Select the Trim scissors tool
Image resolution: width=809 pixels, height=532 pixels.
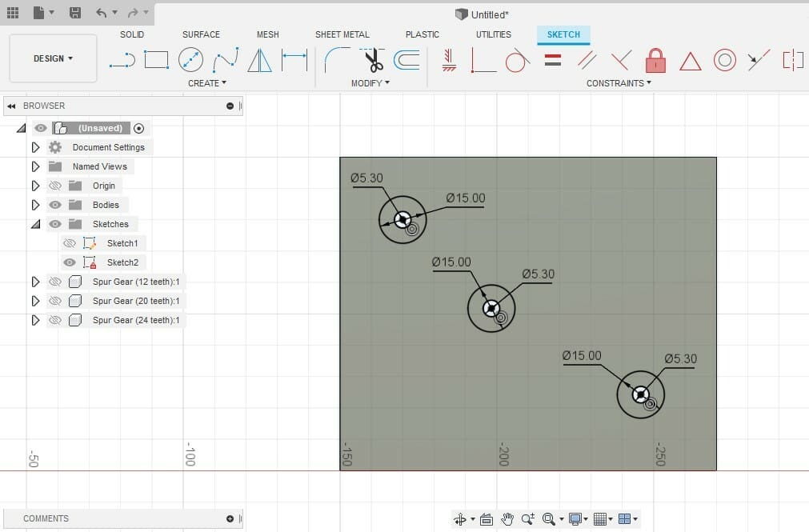coord(373,60)
